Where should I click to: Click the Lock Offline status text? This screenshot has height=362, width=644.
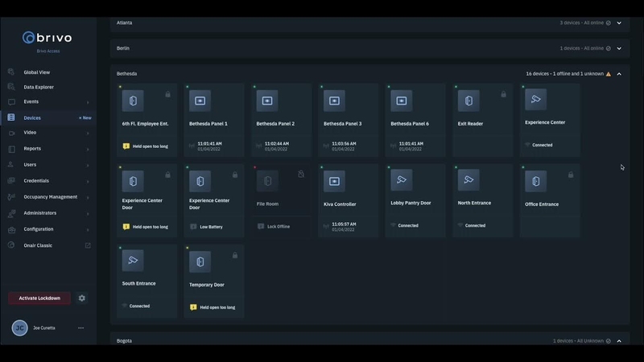pyautogui.click(x=279, y=227)
